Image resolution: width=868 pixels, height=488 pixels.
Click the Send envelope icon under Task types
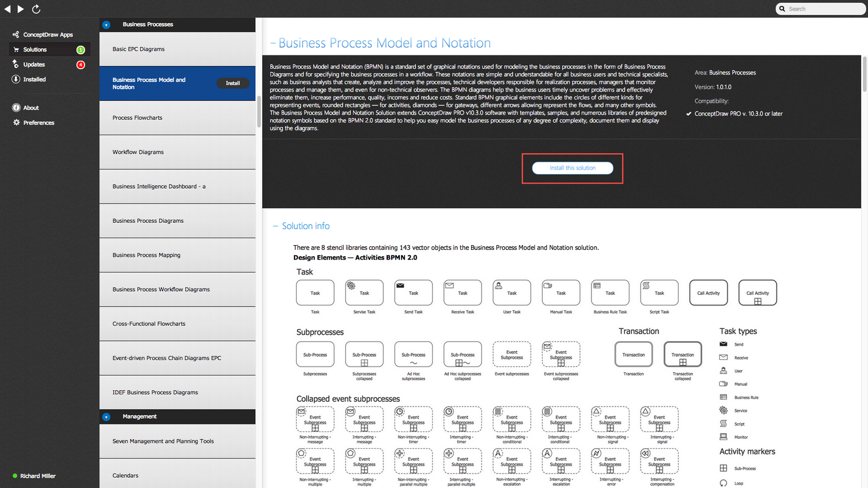723,344
